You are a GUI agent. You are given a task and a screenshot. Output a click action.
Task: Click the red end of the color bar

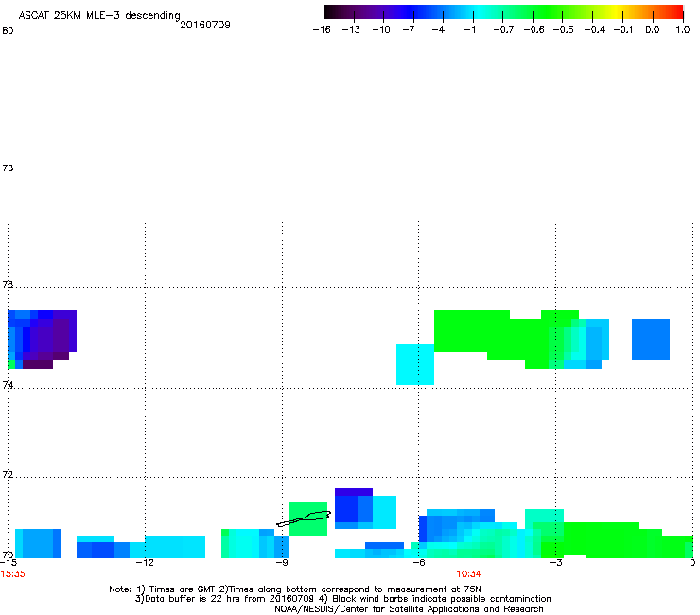677,12
